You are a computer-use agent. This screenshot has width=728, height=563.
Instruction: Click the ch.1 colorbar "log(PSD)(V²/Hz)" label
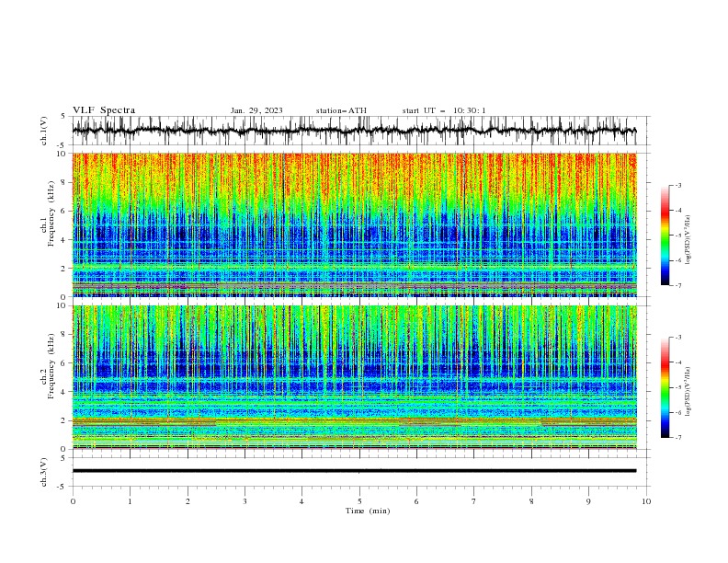[x=688, y=240]
